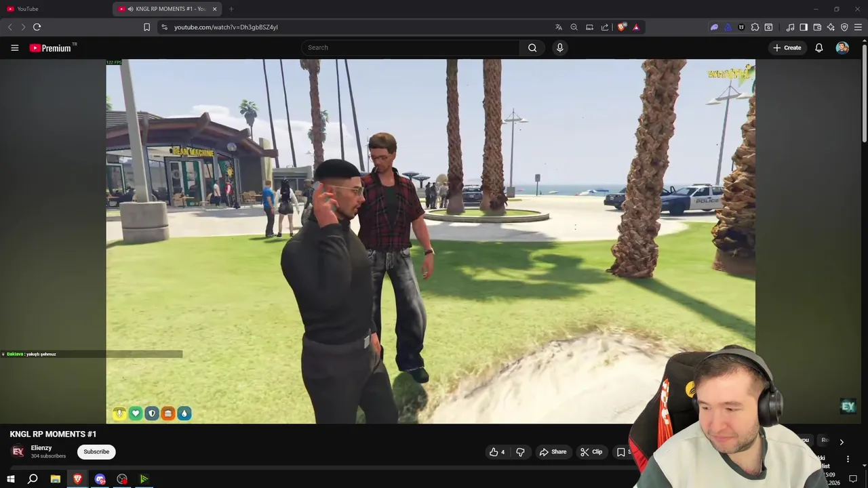
Task: Close the KNGL RP MOMENTS tab
Action: click(214, 9)
